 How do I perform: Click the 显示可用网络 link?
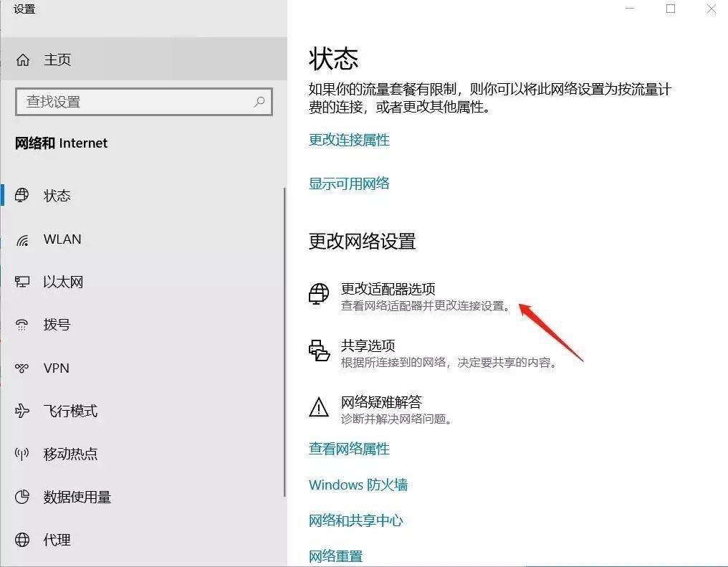[x=349, y=184]
